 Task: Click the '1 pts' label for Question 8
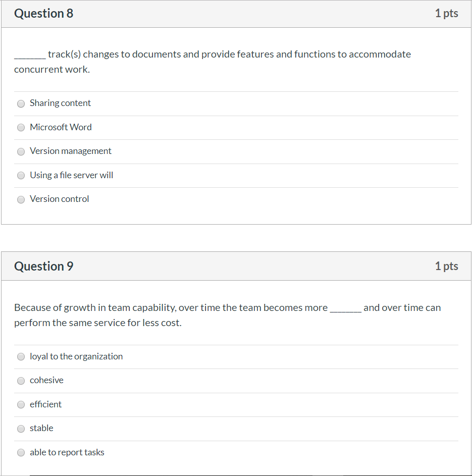pos(446,14)
